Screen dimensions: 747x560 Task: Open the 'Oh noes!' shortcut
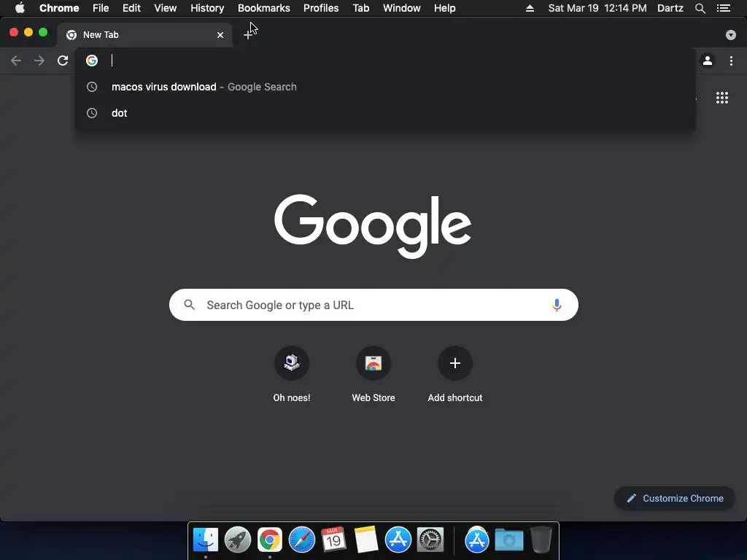[292, 375]
